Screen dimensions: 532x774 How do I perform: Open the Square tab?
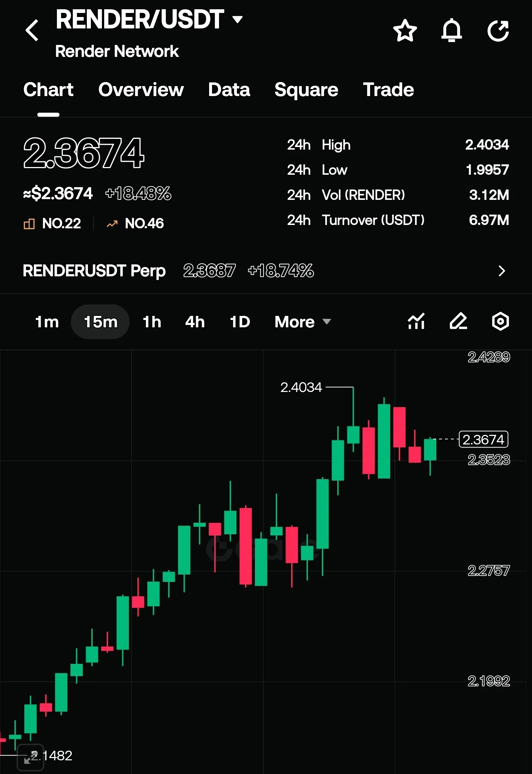click(306, 90)
